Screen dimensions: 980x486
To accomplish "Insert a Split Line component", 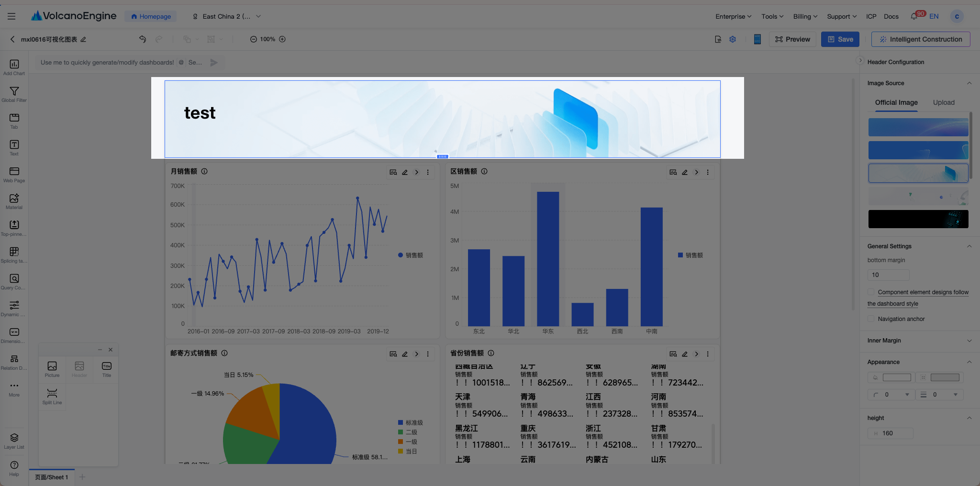I will click(52, 396).
